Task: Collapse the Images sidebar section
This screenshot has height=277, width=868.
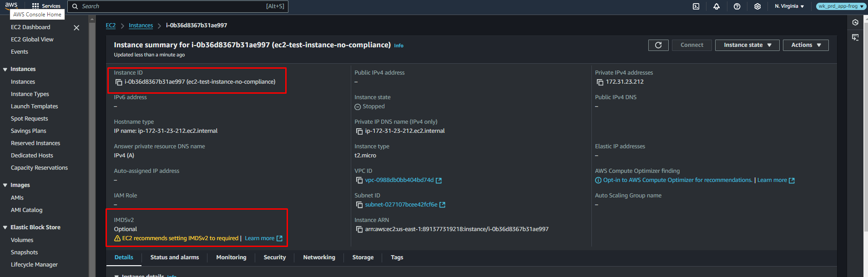Action: coord(5,185)
